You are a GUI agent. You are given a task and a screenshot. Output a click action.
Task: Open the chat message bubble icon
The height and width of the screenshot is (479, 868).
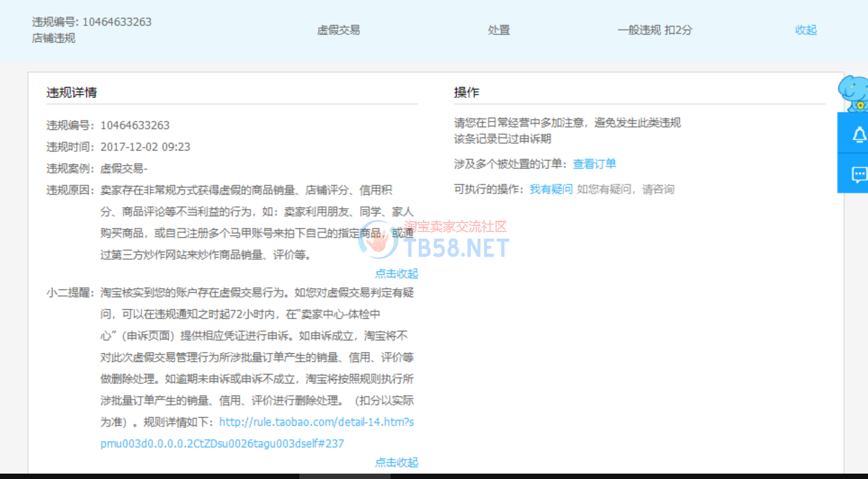click(859, 174)
